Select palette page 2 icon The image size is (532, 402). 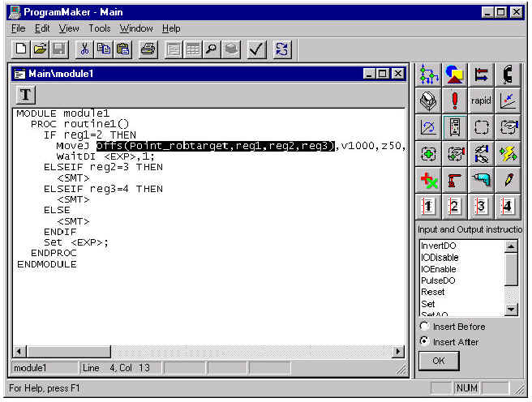click(455, 206)
